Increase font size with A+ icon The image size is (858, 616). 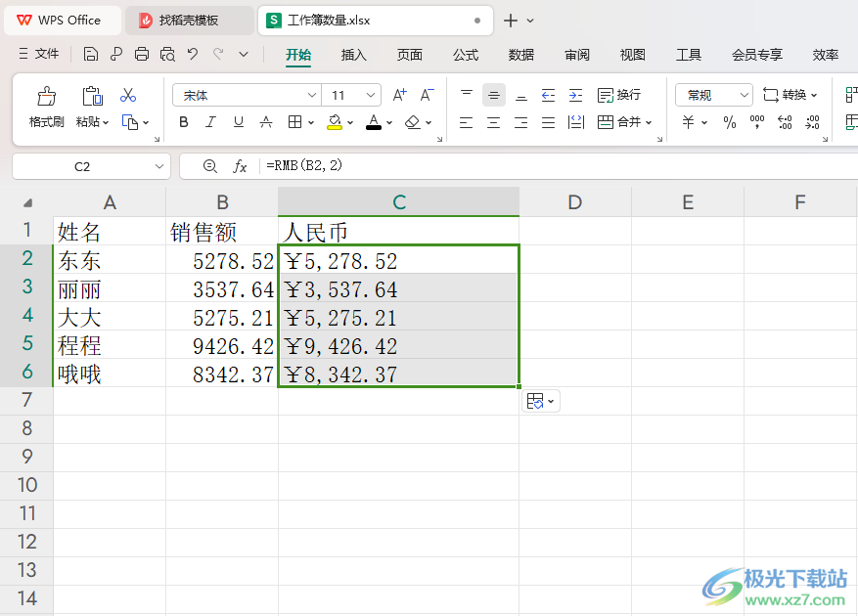399,95
